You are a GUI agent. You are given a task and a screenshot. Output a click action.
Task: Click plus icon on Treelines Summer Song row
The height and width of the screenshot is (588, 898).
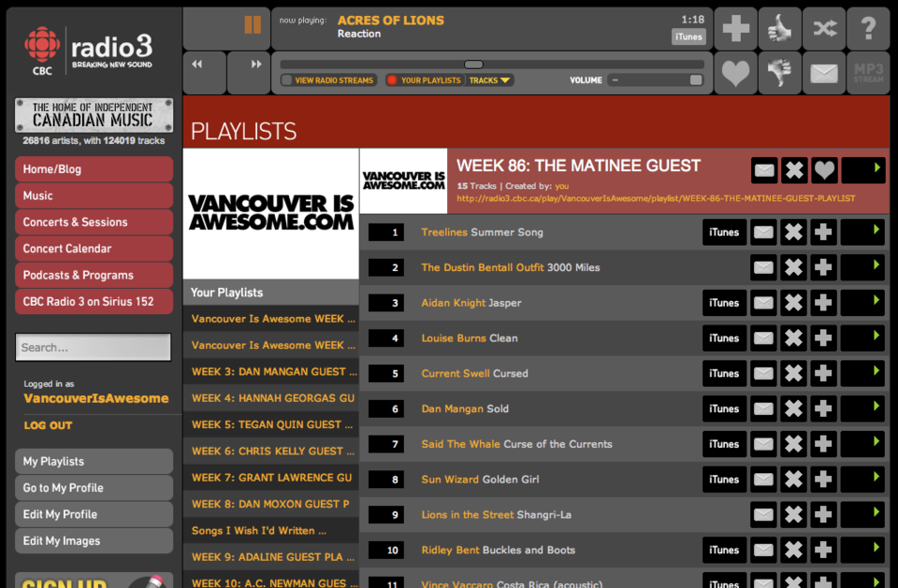point(823,232)
